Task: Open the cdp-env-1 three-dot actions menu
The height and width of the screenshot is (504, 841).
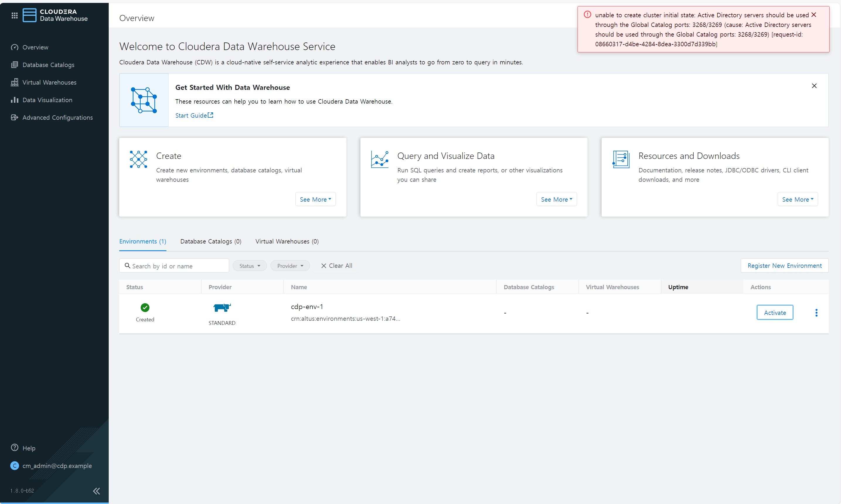Action: [816, 313]
